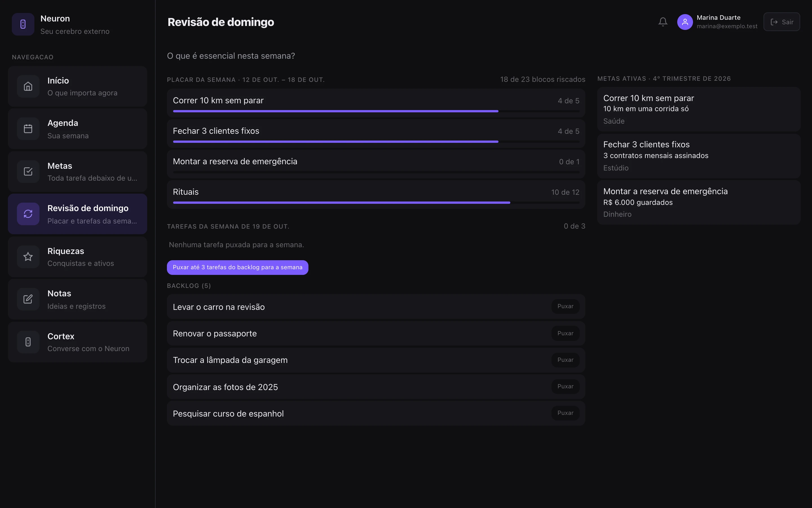812x508 pixels.
Task: Click Puxar até 3 tarefas do backlog
Action: pos(238,268)
